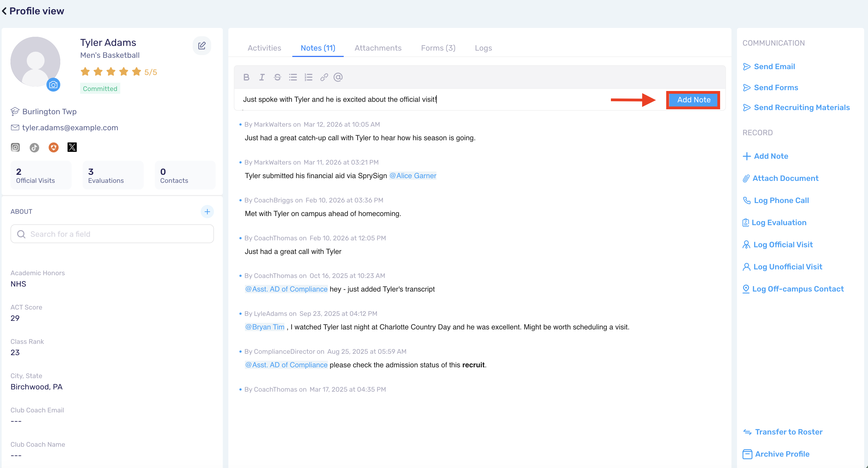Insert a bulleted list in note
Viewport: 868px width, 468px height.
pyautogui.click(x=293, y=77)
